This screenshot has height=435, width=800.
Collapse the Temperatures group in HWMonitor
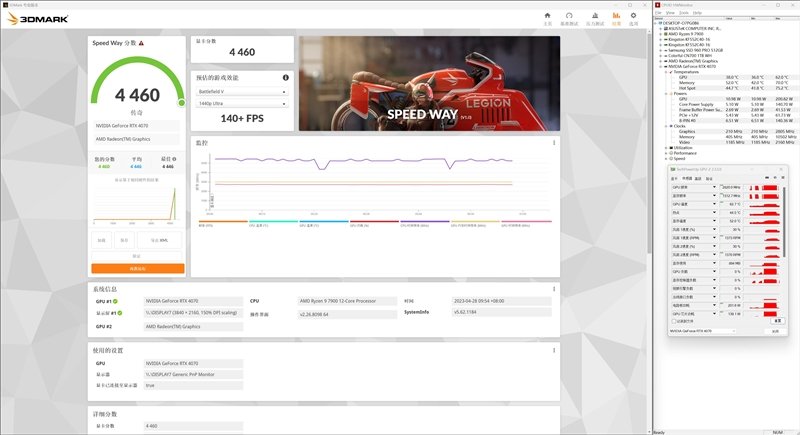[x=666, y=72]
